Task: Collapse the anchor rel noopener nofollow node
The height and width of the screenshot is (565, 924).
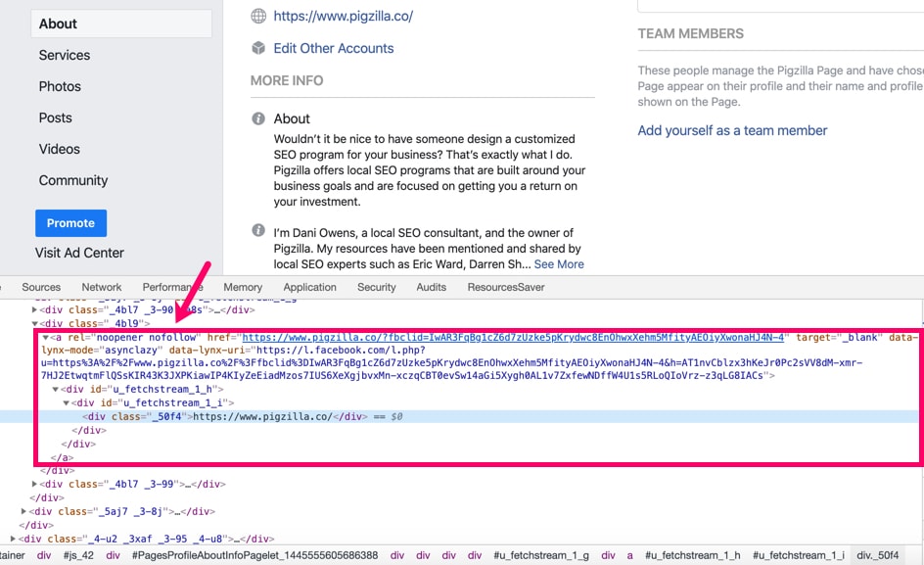Action: click(x=45, y=338)
